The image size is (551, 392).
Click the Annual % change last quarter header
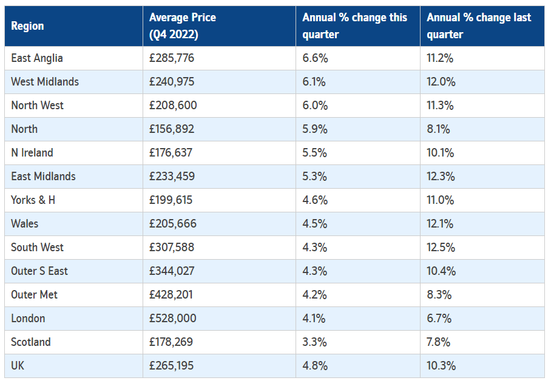tap(479, 26)
